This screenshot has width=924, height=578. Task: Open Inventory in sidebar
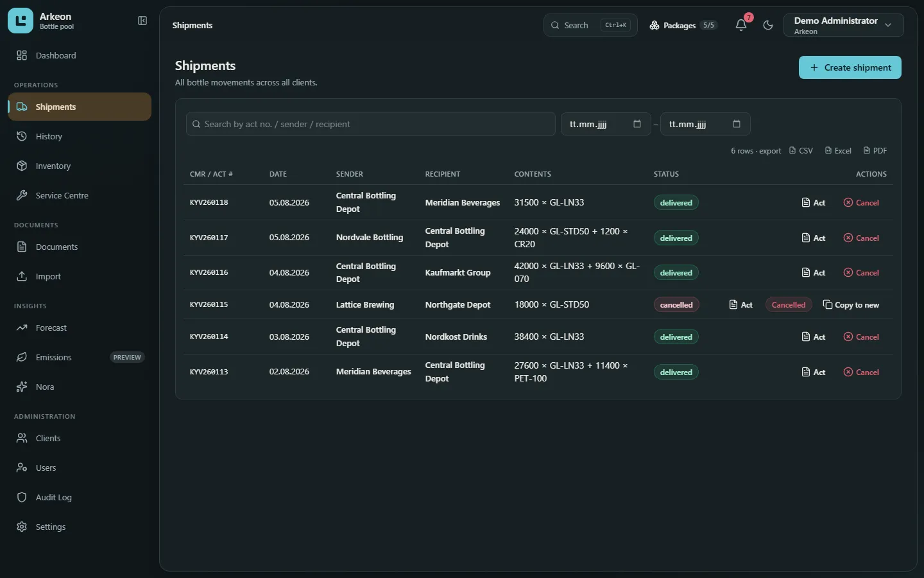80,166
